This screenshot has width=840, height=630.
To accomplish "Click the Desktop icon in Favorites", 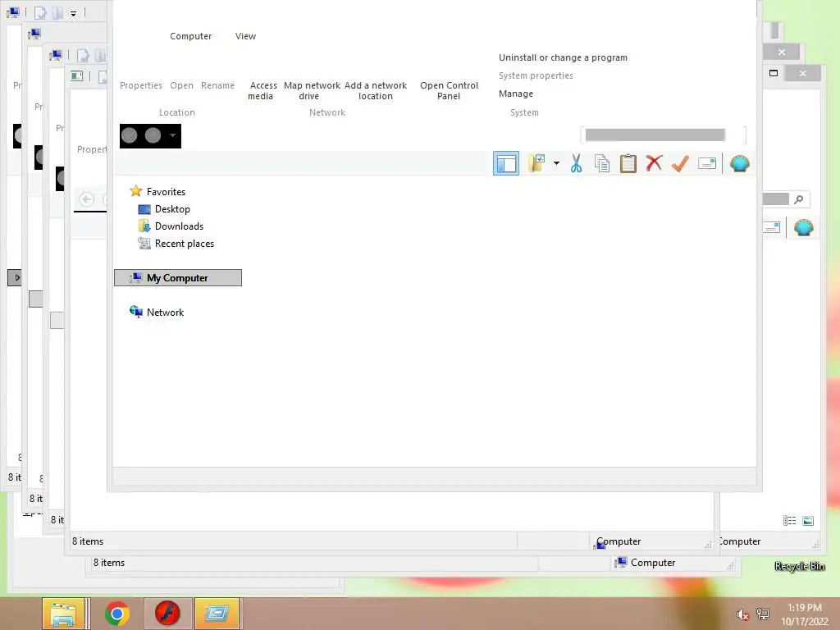I will click(x=144, y=209).
